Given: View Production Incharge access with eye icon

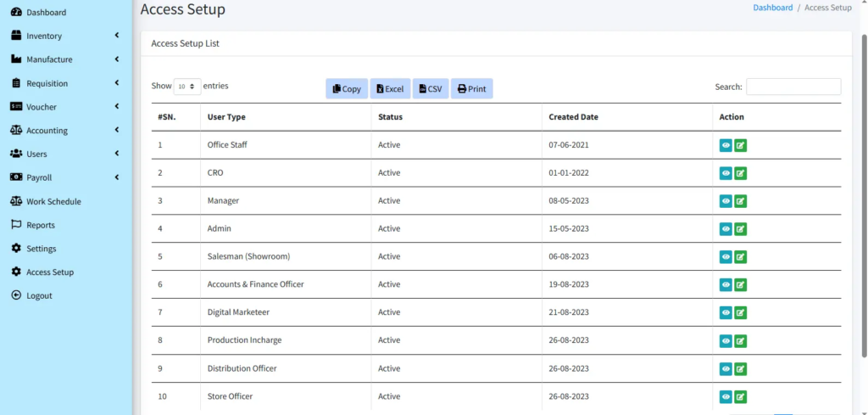Looking at the screenshot, I should 726,341.
